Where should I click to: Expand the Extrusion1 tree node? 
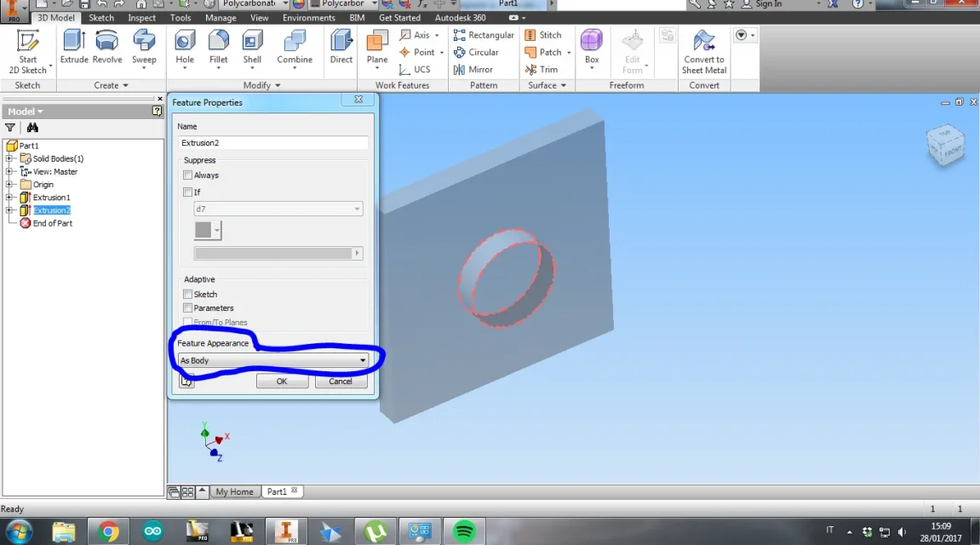point(9,197)
